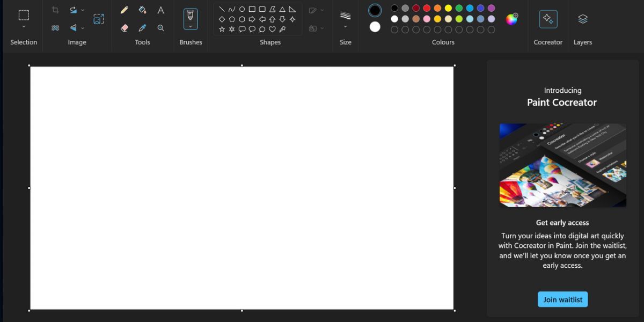This screenshot has height=322, width=644.
Task: Select the Fill with color tool
Action: tap(142, 10)
